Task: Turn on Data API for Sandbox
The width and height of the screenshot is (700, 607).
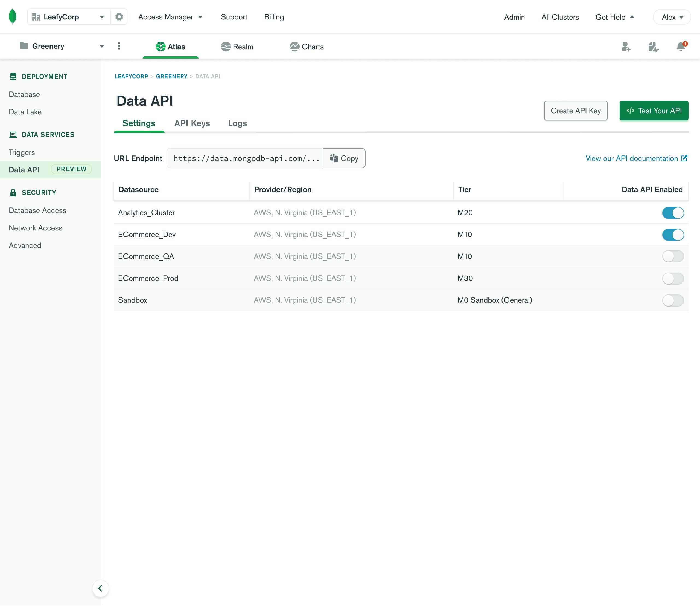Action: tap(673, 300)
